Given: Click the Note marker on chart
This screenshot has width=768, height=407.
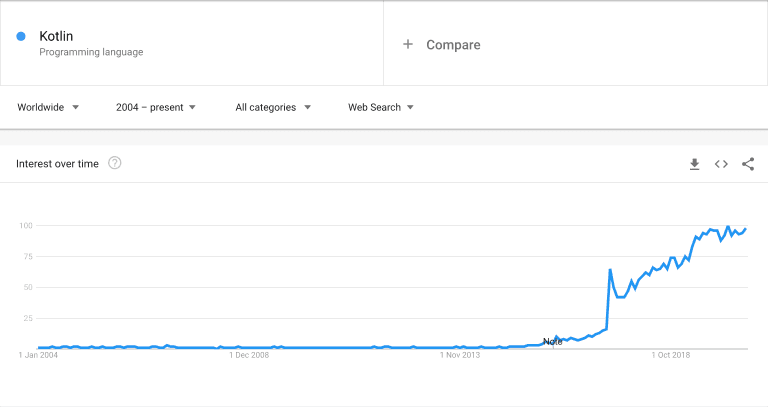Looking at the screenshot, I should tap(552, 342).
